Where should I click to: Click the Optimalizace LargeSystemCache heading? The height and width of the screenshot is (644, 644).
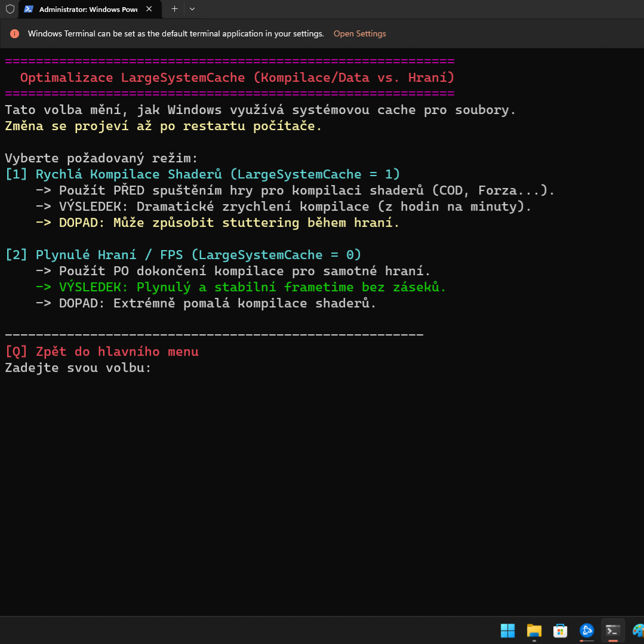pos(237,78)
